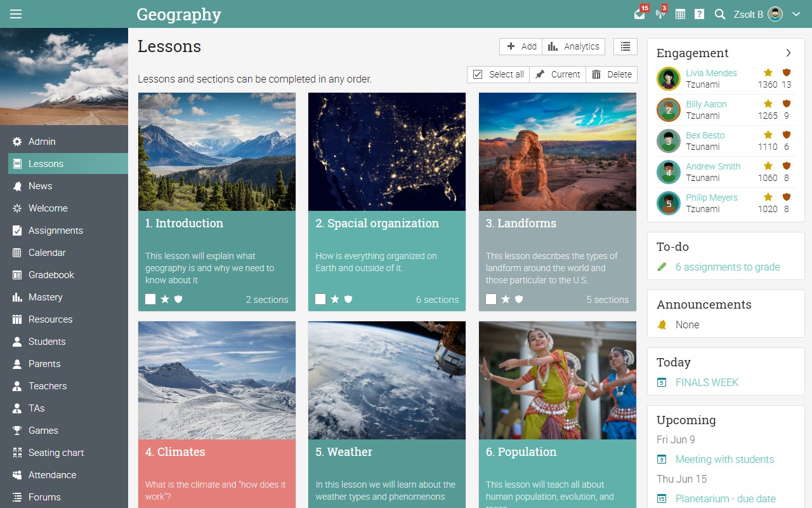Screen dimensions: 812x508
Task: Open notifications icon with 3 badge
Action: click(x=660, y=14)
